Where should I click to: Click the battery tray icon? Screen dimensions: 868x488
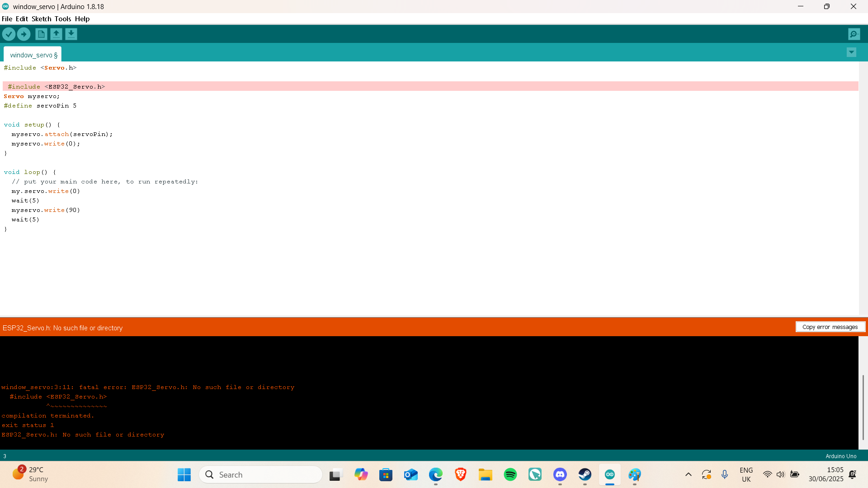[795, 474]
